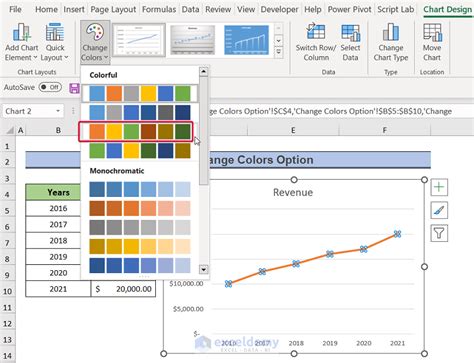
Task: Select column B header
Action: (x=58, y=130)
